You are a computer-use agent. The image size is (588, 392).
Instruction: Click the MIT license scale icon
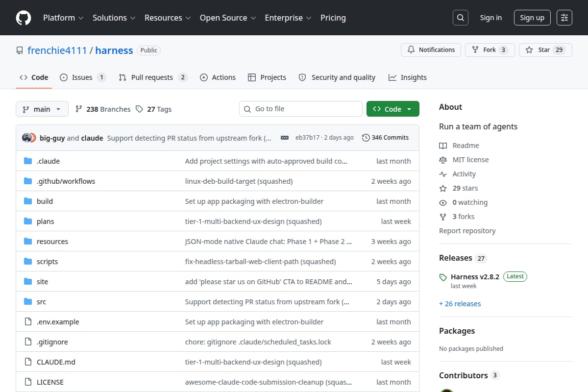443,160
